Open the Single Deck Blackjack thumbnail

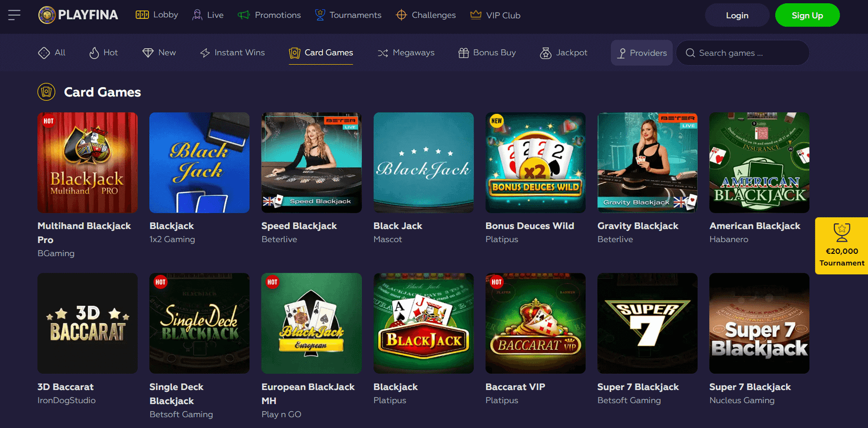coord(200,323)
